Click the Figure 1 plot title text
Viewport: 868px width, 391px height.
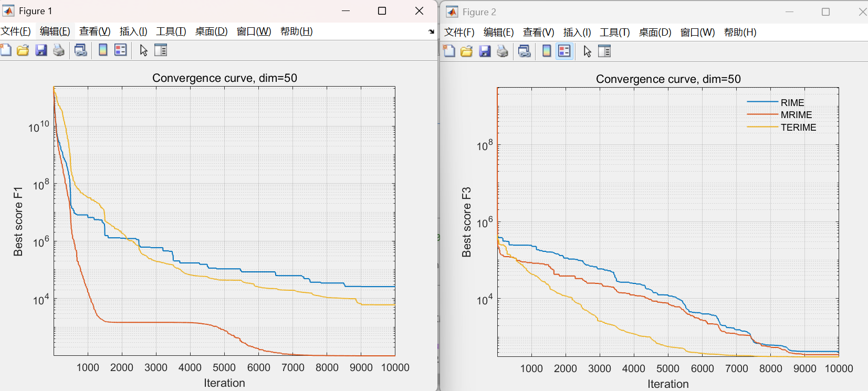pos(225,78)
